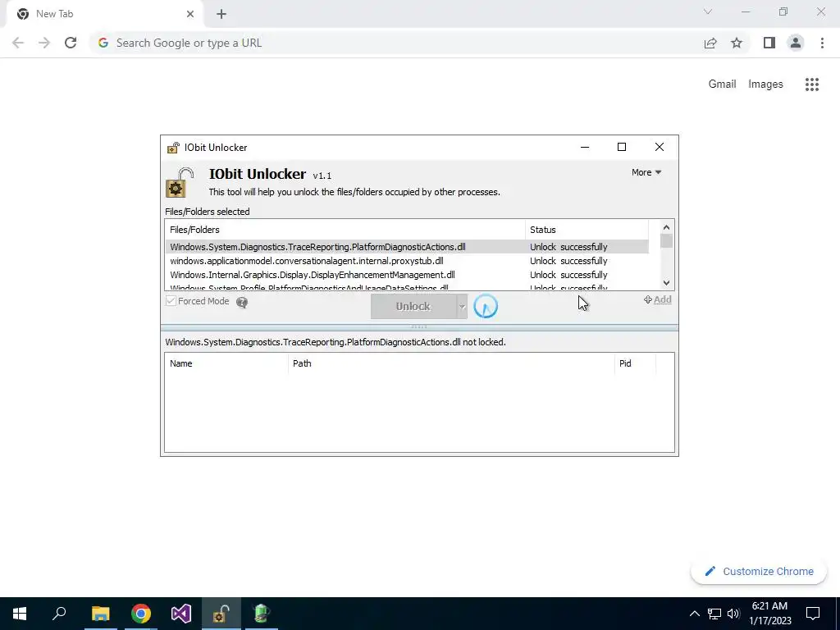Select Windows.System.Diagnostics.TraceReporting row in file list
Viewport: 840px width, 630px height.
click(407, 247)
